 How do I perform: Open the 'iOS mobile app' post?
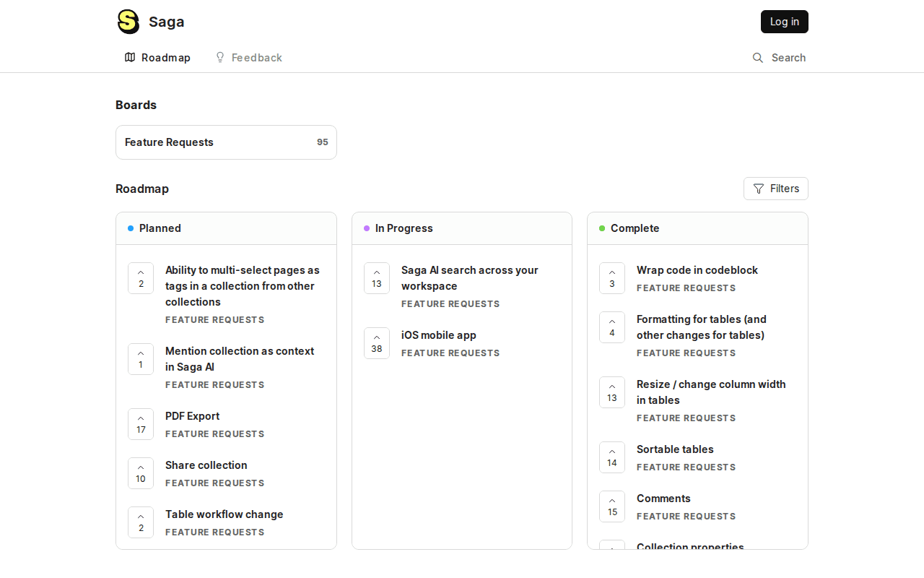click(439, 335)
